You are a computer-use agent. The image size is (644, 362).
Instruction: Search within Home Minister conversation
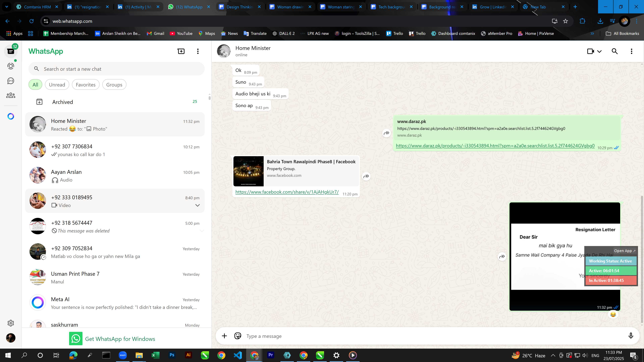(615, 51)
